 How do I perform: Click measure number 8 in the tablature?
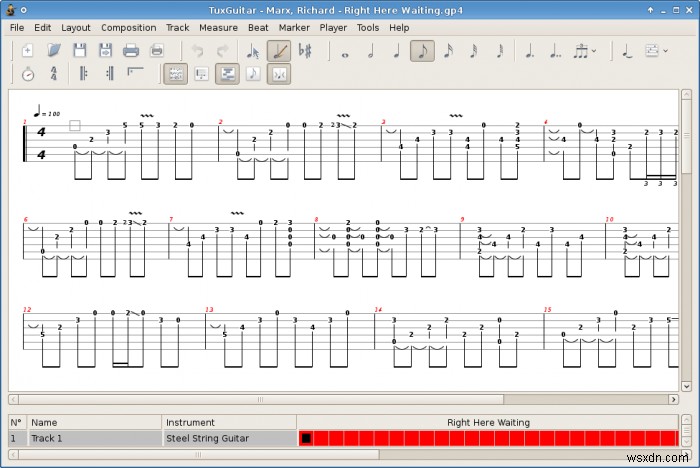coord(316,219)
